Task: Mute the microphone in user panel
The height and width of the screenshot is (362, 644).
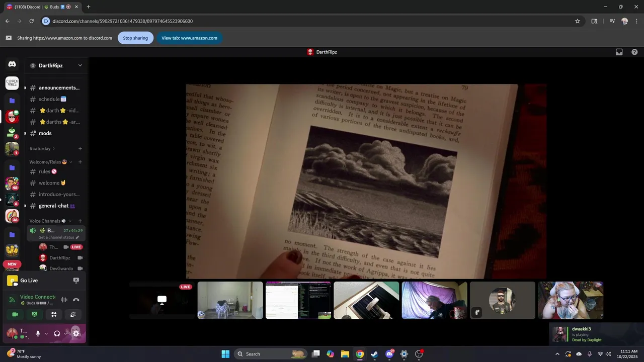Action: [x=38, y=333]
